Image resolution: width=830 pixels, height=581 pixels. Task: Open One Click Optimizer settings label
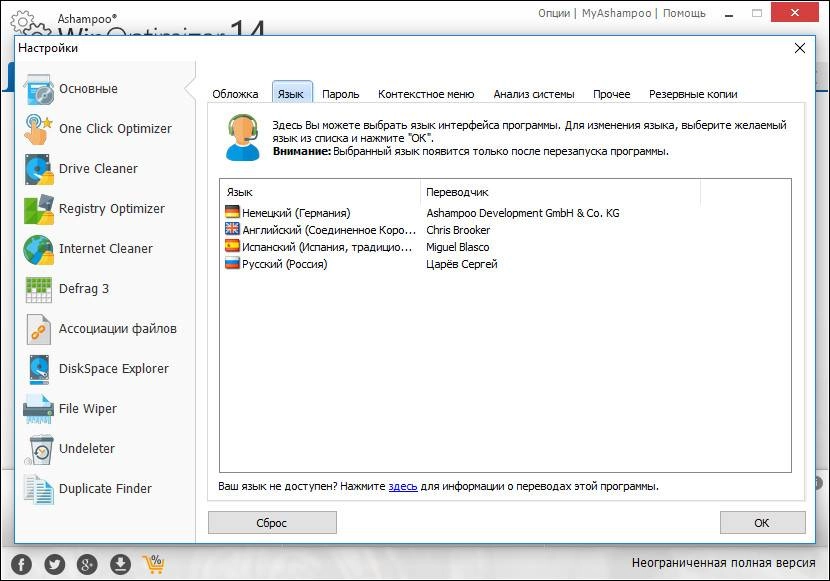115,129
